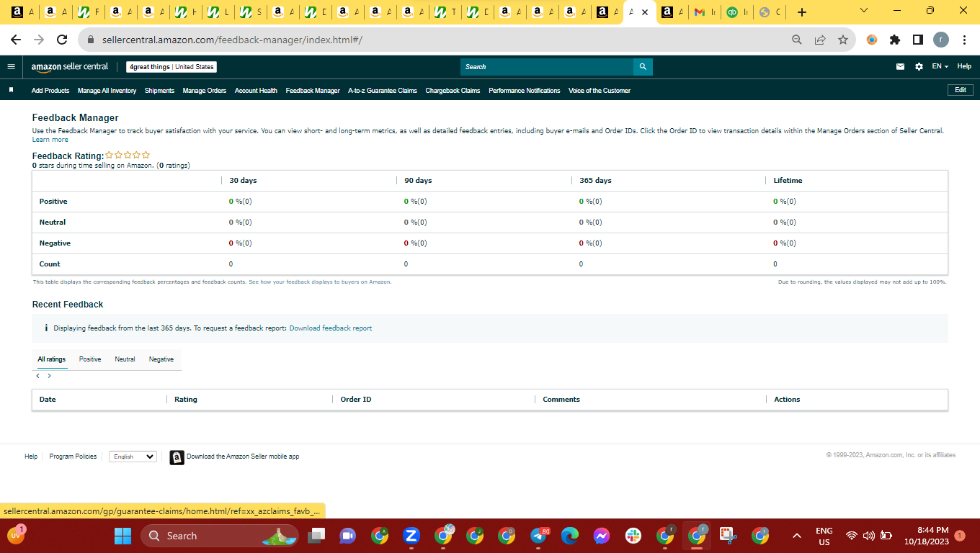Screen dimensions: 980x553
Task: Open Chargeback Claims
Action: [453, 91]
